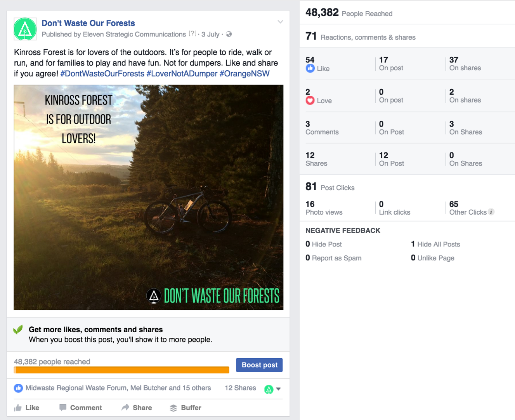Click the 1 Hide All Posts feedback entry

(x=435, y=244)
